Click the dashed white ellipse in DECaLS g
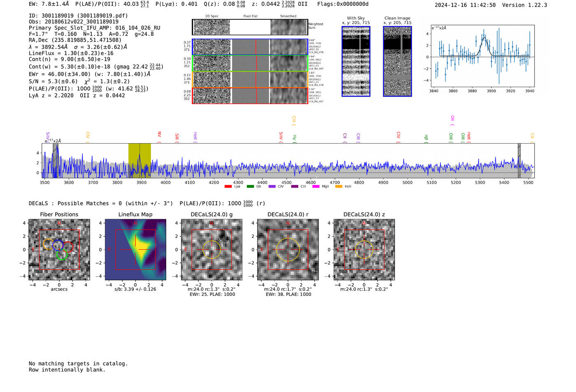The width and height of the screenshot is (576, 392). coord(223,235)
